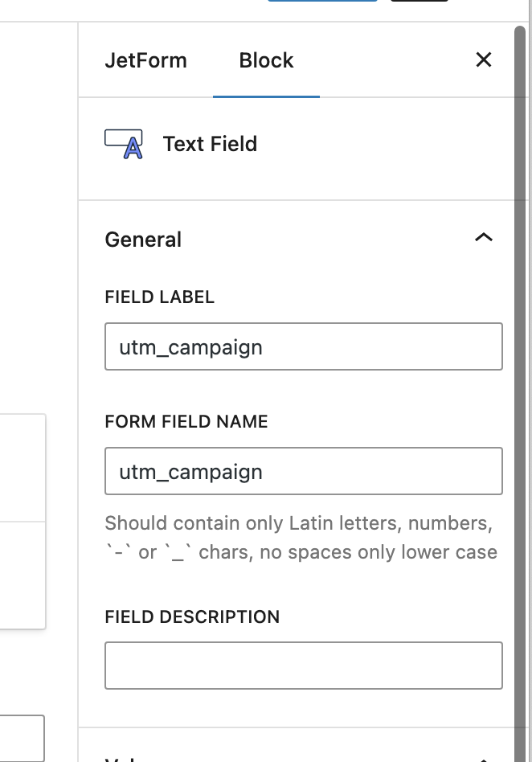Click the dark button in top bar
Screen dimensions: 532x762
(x=419, y=1)
